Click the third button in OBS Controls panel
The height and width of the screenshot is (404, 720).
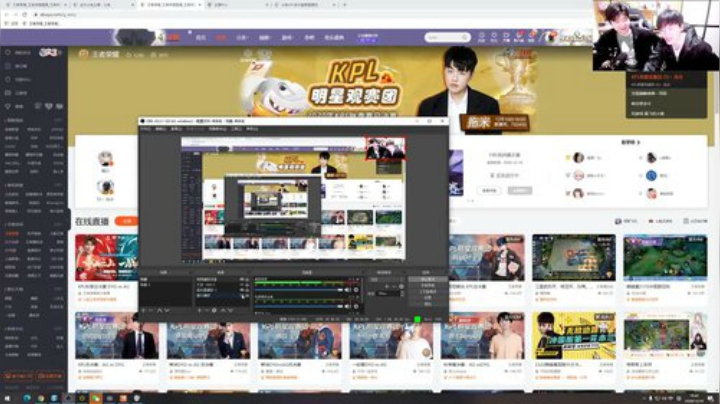428,292
